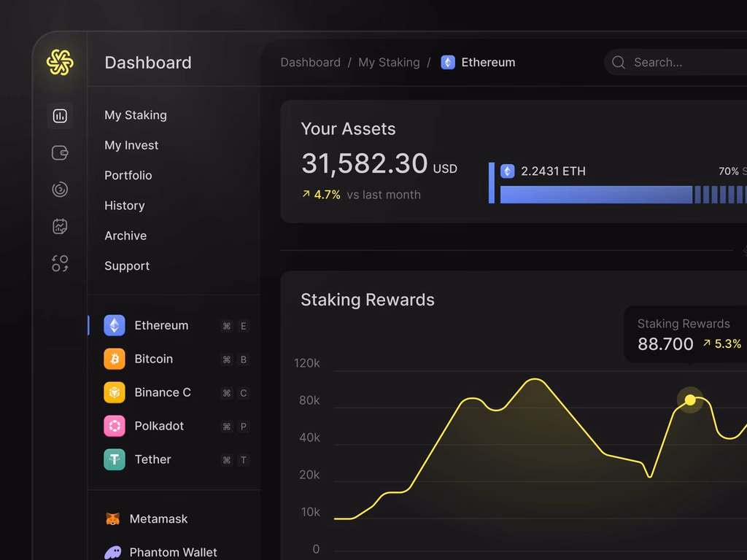Click the P shortcut key badge beside Polkadot
The height and width of the screenshot is (560, 747).
pos(244,427)
